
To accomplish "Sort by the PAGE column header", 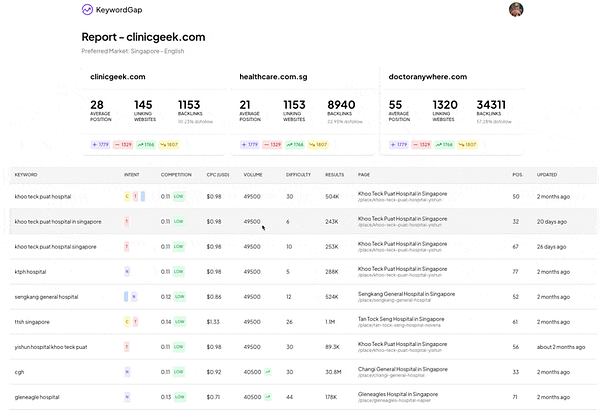I will point(364,175).
